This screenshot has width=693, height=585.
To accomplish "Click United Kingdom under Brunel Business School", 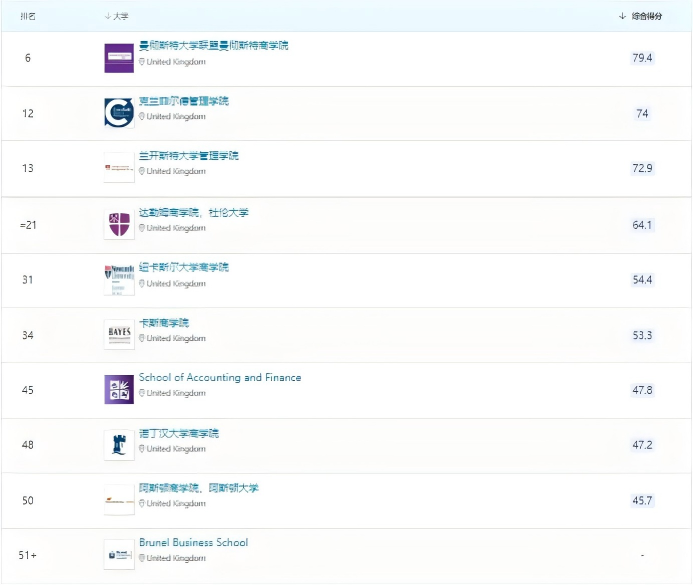I will tap(176, 558).
